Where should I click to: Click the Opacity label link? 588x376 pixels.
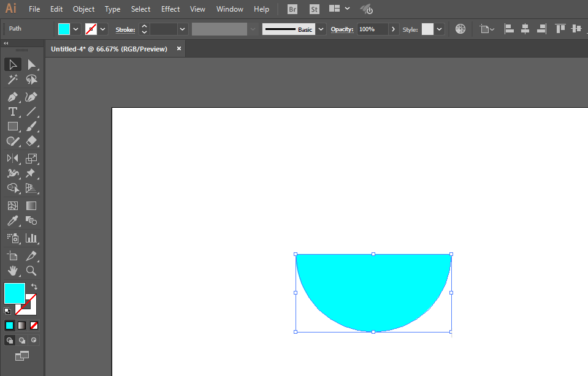point(342,29)
